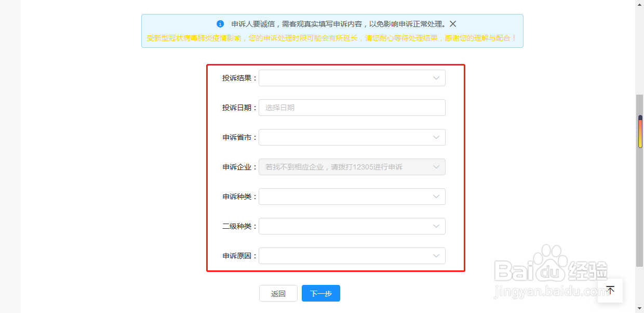This screenshot has height=313, width=644.
Task: Click the 申诉种类 field label
Action: [x=239, y=197]
